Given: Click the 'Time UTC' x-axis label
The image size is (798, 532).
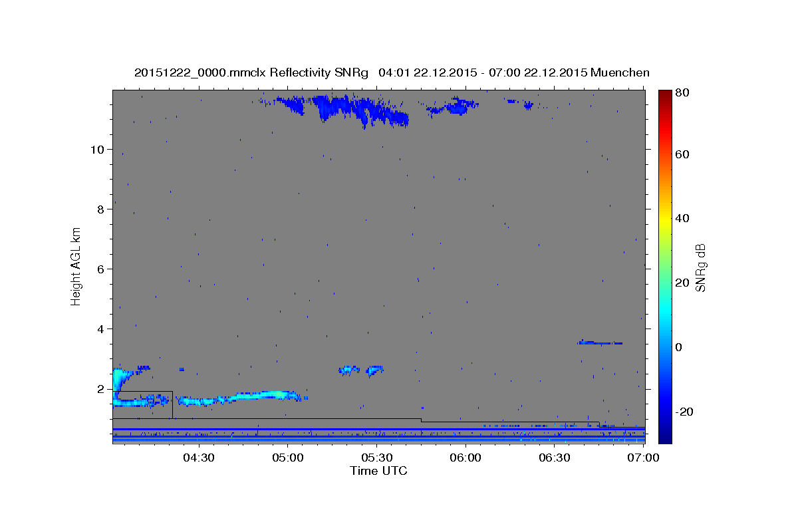Looking at the screenshot, I should (x=378, y=471).
